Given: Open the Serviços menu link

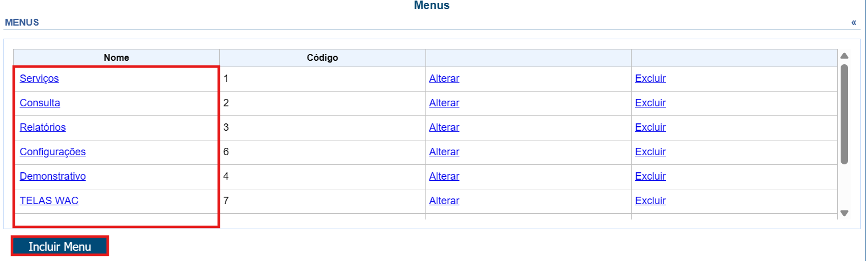Looking at the screenshot, I should pos(39,78).
